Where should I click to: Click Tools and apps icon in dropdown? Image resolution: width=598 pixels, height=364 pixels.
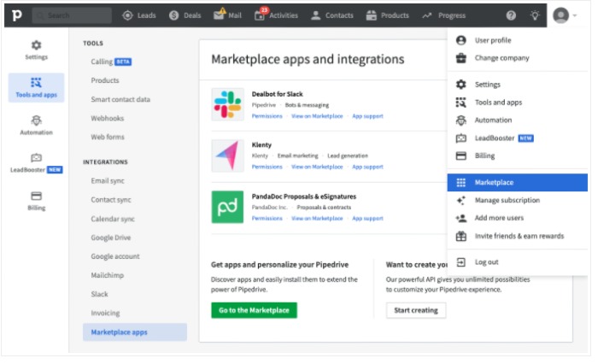[460, 103]
